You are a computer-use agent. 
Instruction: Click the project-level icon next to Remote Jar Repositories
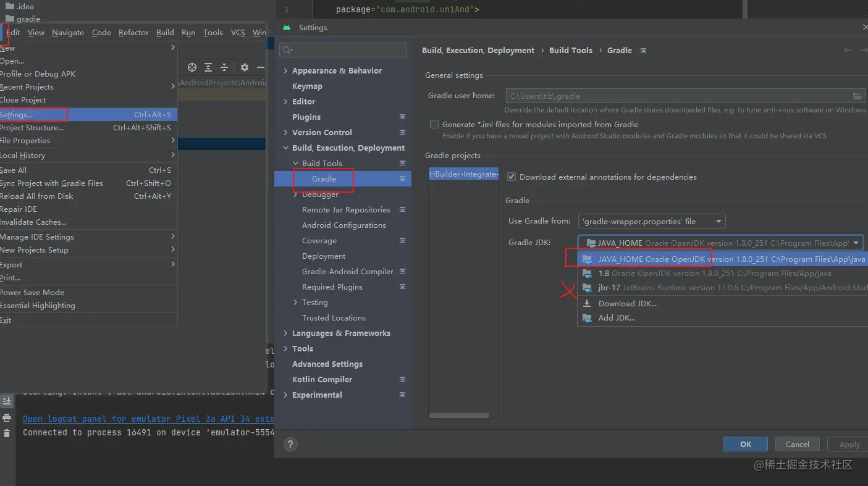(403, 209)
